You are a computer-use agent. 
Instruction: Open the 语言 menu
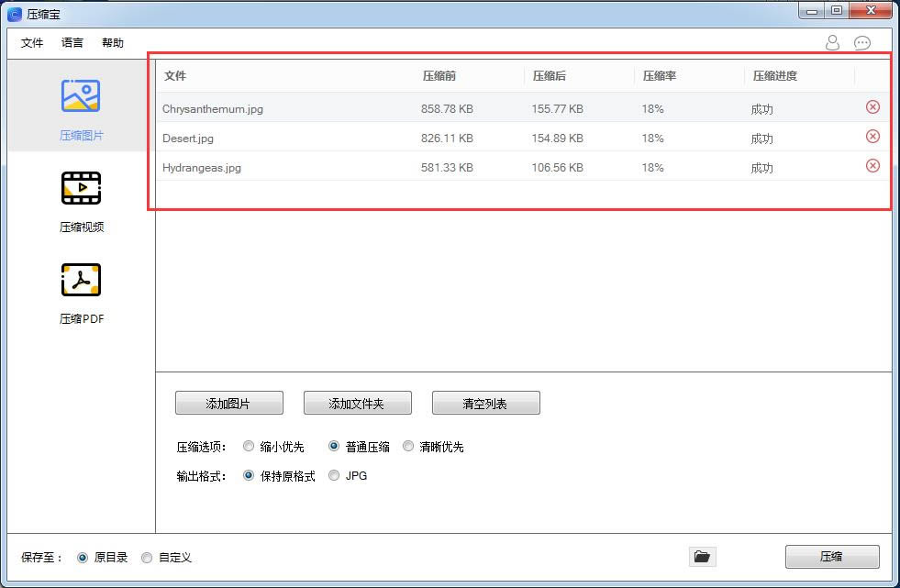coord(72,43)
